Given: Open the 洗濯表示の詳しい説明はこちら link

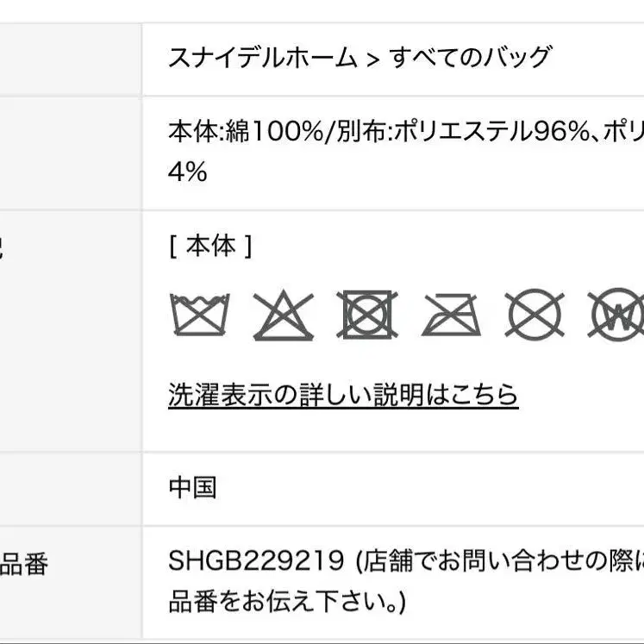Looking at the screenshot, I should (x=343, y=395).
